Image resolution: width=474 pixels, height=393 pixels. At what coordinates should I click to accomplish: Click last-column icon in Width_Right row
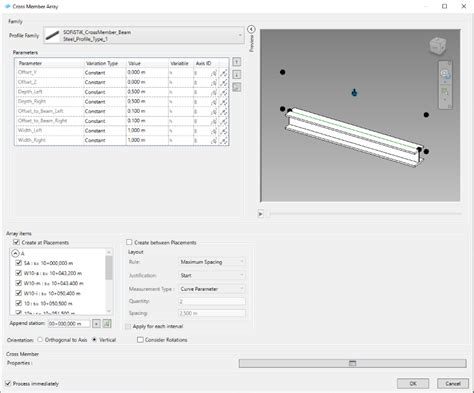[x=224, y=141]
